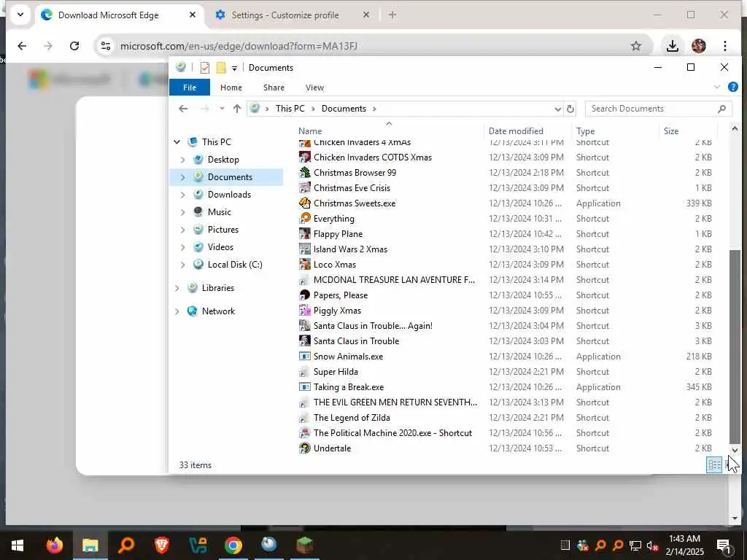Expand the Desktop tree node
This screenshot has width=747, height=560.
click(x=183, y=160)
